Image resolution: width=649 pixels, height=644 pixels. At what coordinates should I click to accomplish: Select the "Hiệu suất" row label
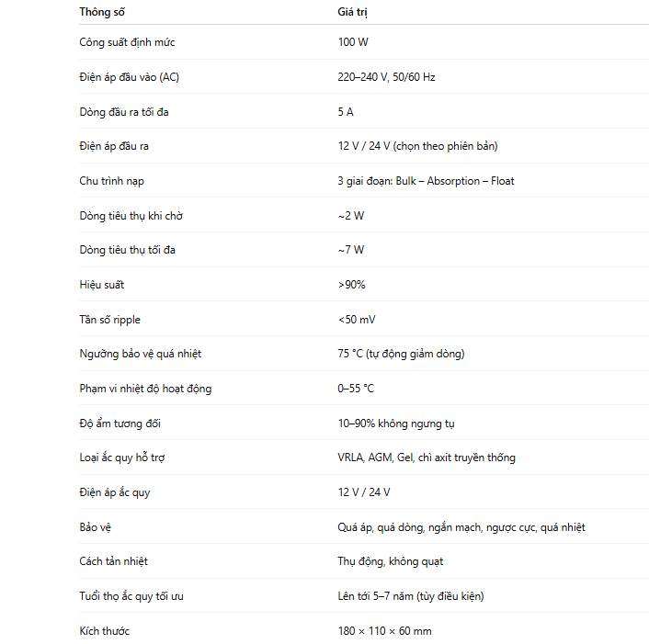(101, 285)
